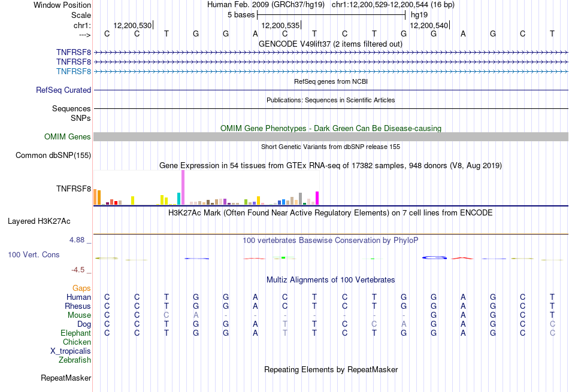Click the SNPs track label
The height and width of the screenshot is (392, 569).
coord(81,118)
